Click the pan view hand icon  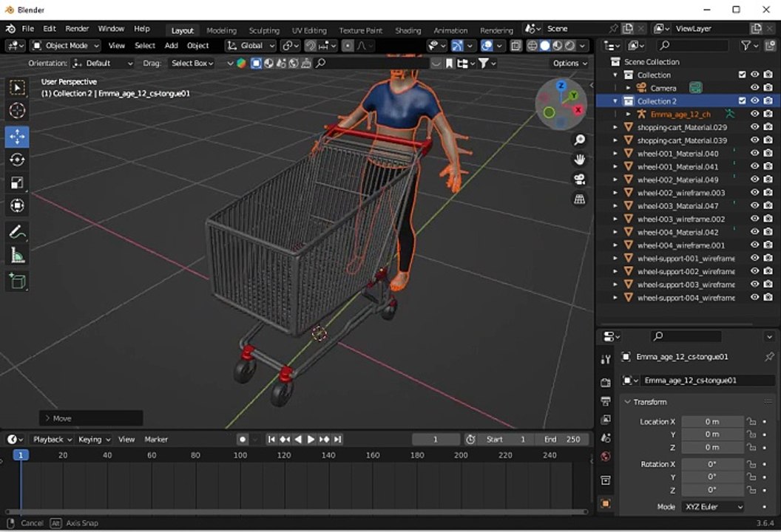click(x=579, y=160)
